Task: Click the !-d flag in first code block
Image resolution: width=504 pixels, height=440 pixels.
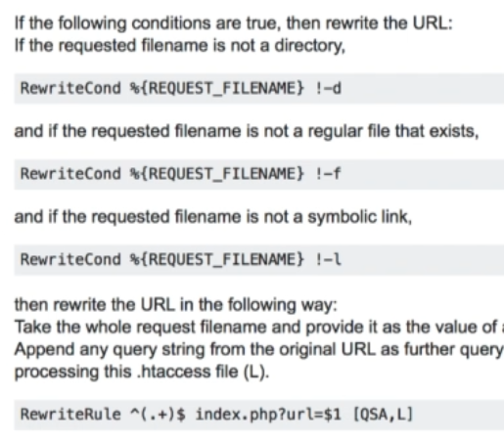Action: click(x=329, y=88)
